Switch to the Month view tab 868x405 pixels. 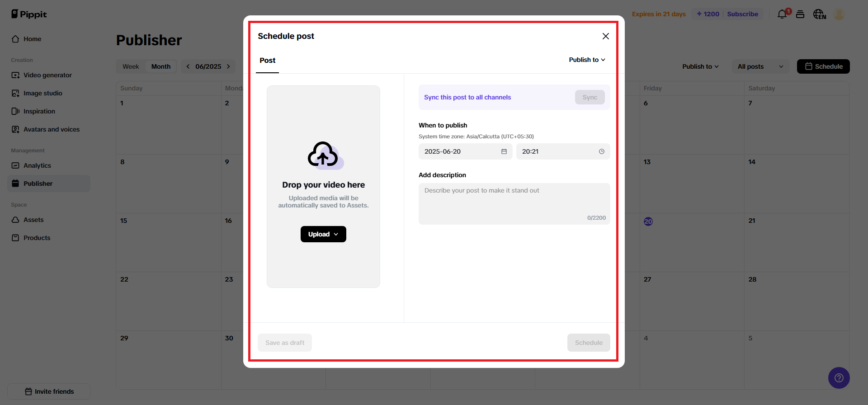click(160, 66)
